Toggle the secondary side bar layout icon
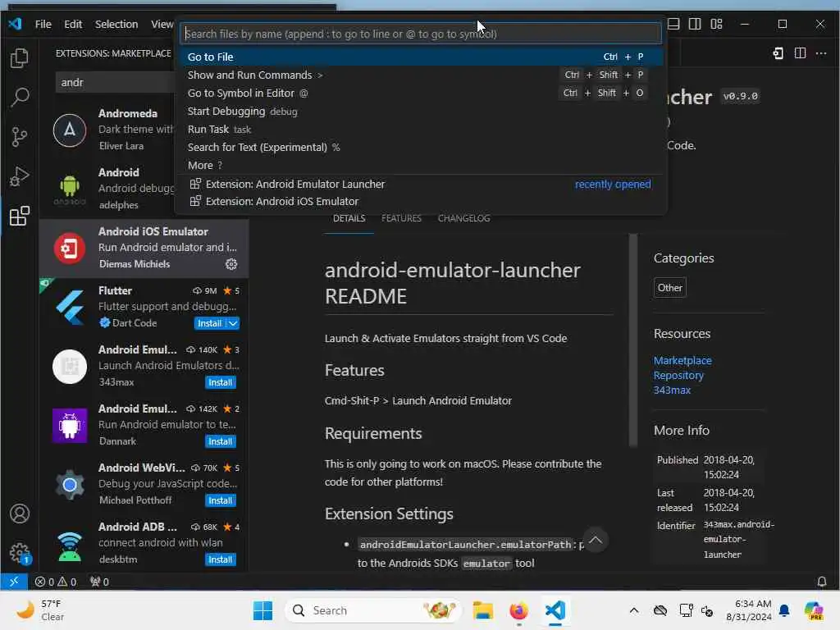Screen dimensions: 840x630 695,24
